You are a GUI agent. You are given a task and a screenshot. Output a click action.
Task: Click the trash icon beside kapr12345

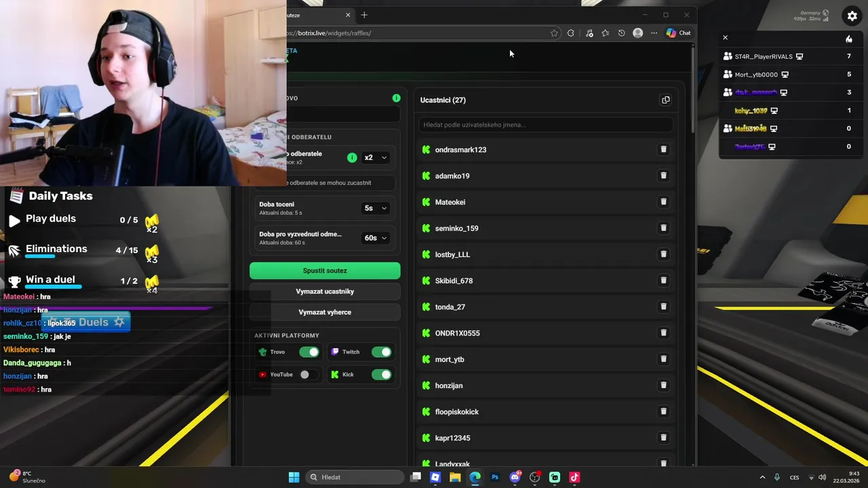664,437
